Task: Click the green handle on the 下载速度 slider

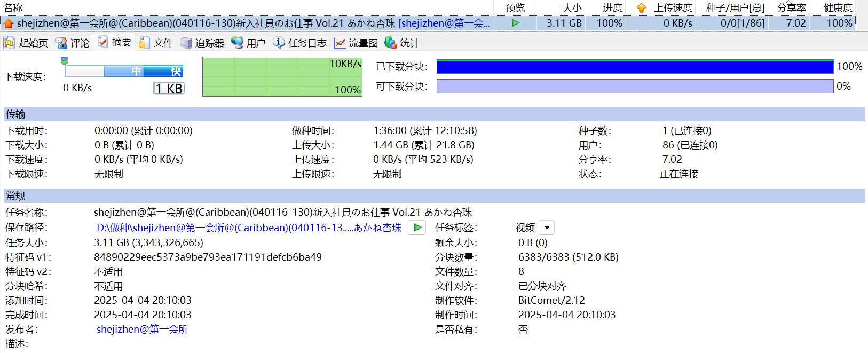Action: coord(64,61)
